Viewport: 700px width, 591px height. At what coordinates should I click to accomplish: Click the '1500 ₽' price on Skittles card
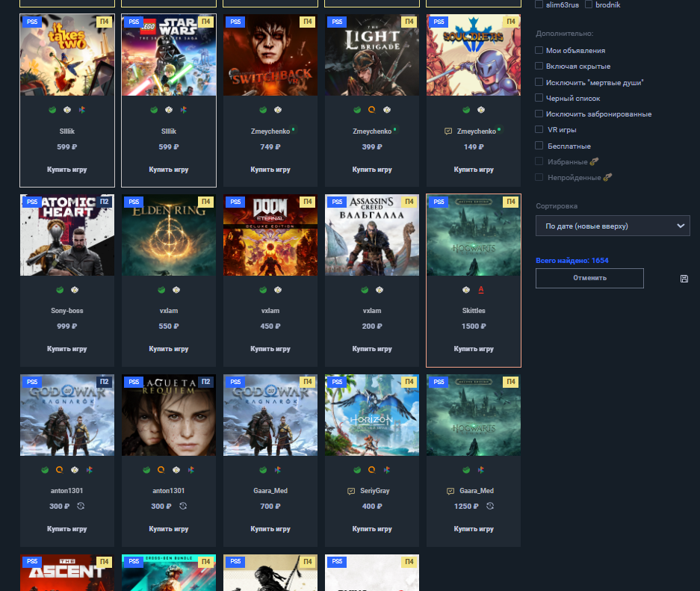(474, 327)
